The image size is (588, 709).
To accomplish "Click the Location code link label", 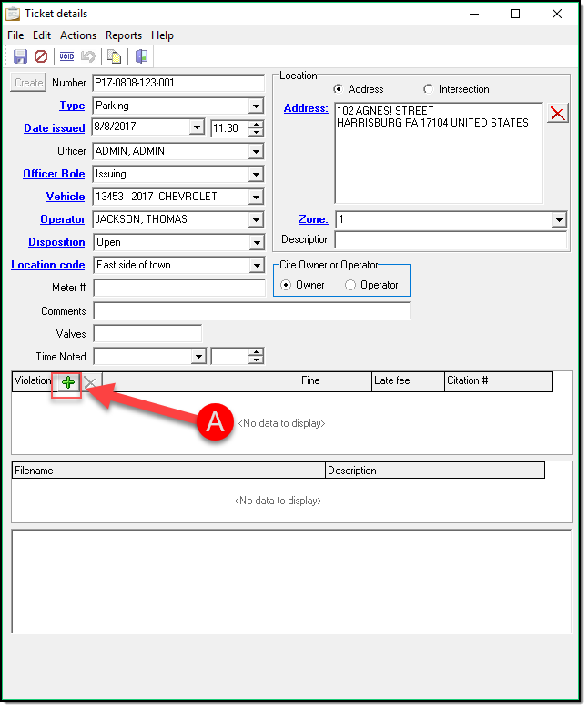I will pyautogui.click(x=48, y=265).
